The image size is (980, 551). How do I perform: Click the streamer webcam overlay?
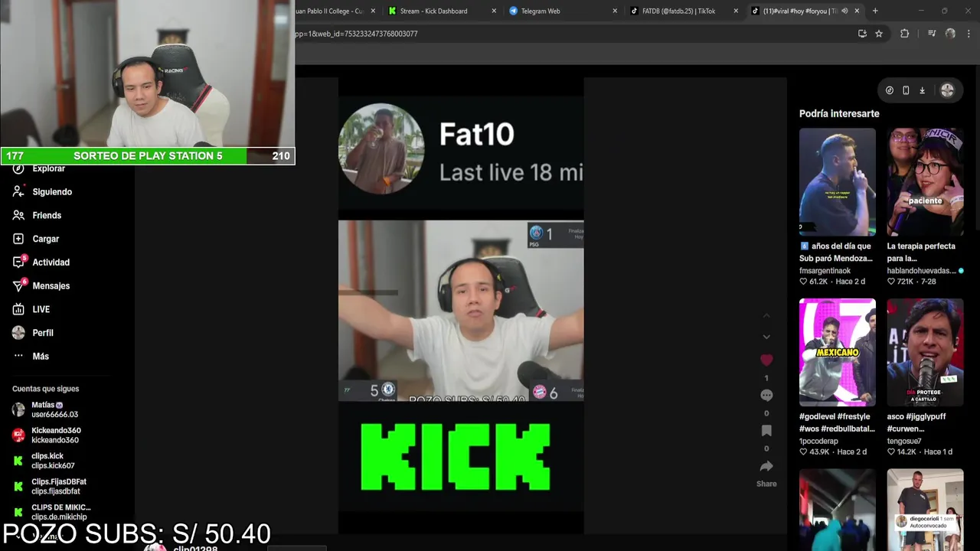click(x=147, y=73)
